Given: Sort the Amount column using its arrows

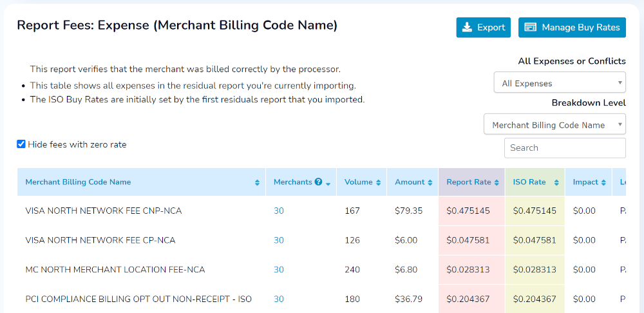Looking at the screenshot, I should [430, 182].
